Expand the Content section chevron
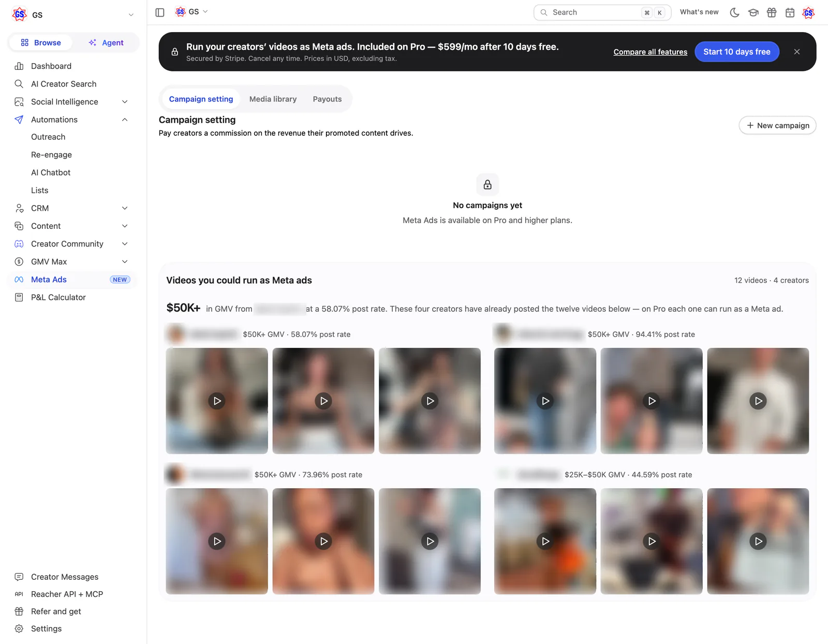 point(125,226)
